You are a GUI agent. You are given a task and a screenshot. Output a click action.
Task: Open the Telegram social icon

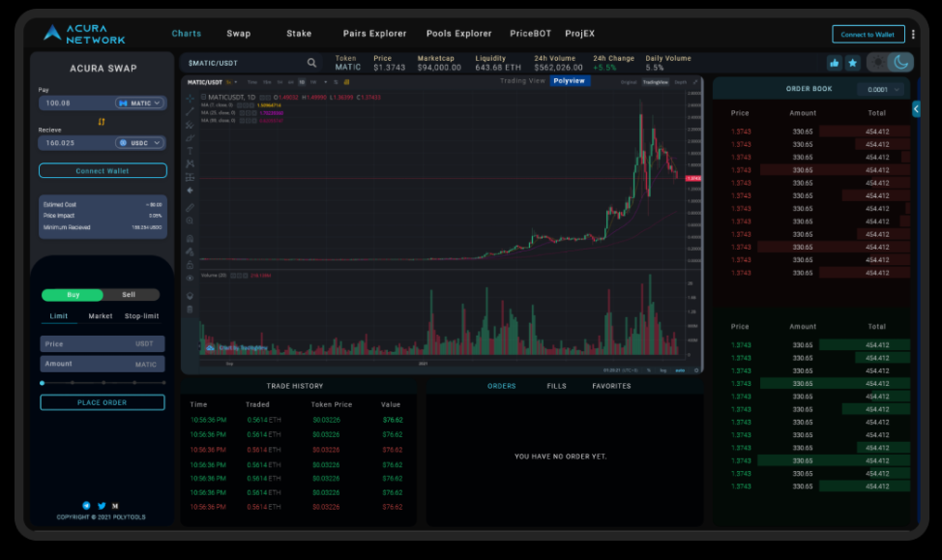pos(86,505)
